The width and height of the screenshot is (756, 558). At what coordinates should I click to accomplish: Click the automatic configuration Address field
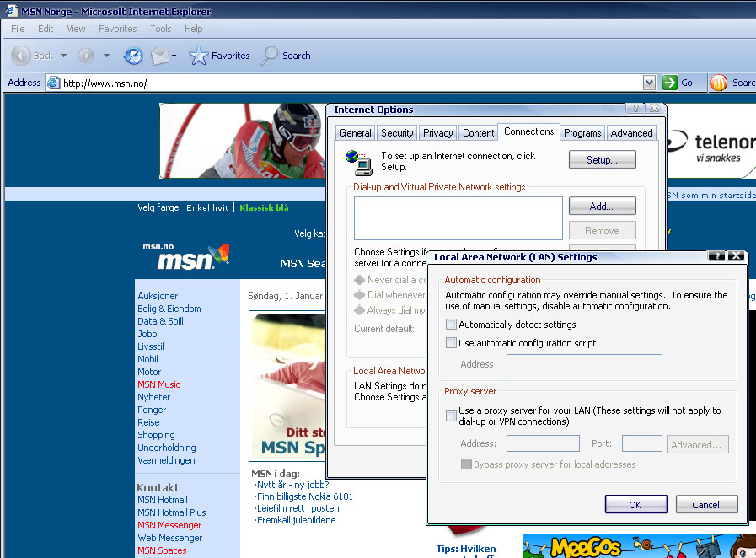point(584,363)
